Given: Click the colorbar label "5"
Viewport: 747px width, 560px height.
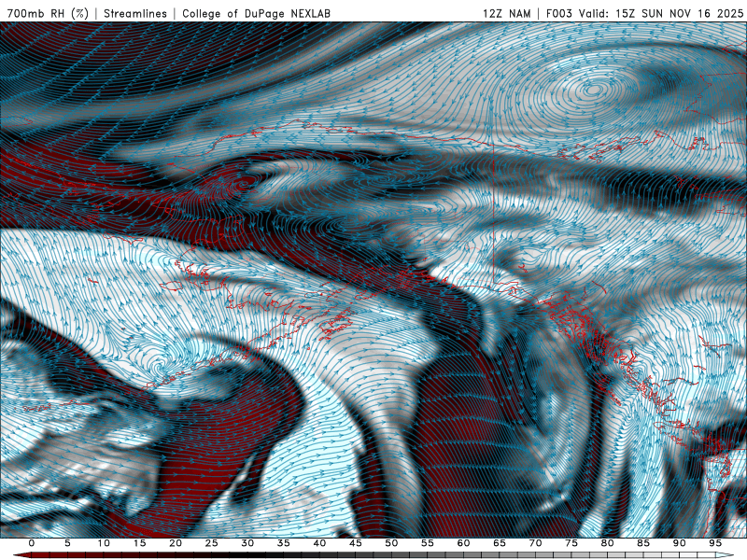Looking at the screenshot, I should pos(67,543).
